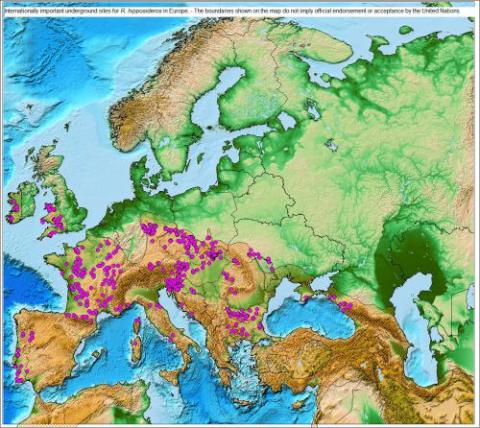Click the magenta marker cluster in Wales
The image size is (480, 428).
coord(51,208)
